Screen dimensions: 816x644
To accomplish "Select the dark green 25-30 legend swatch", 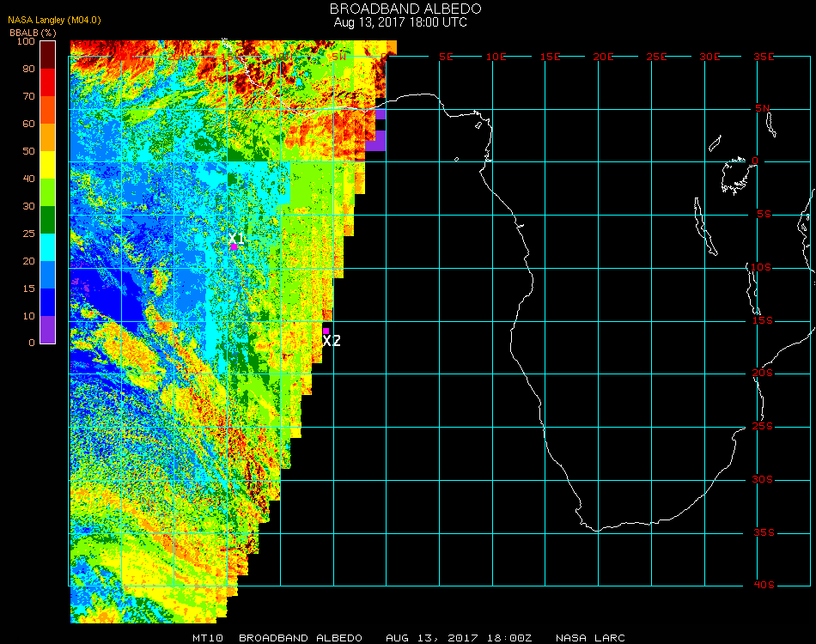I will (x=48, y=219).
